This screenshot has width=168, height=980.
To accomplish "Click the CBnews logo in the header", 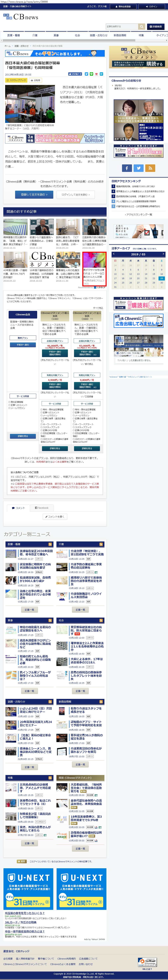I will click(21, 17).
